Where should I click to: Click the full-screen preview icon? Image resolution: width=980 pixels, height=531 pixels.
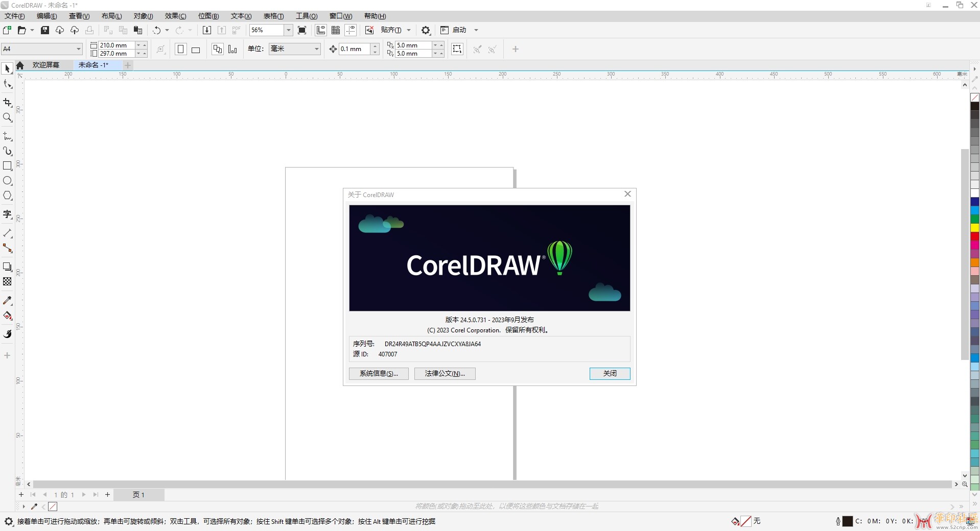point(302,30)
